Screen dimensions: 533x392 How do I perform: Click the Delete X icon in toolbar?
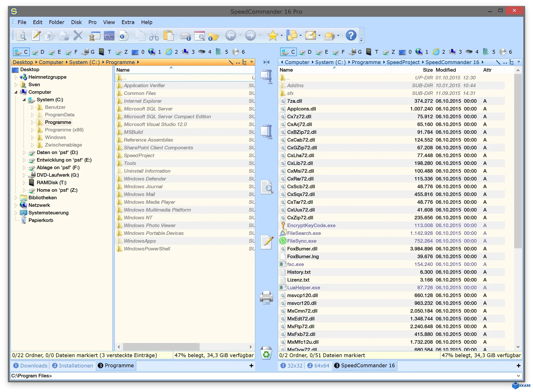pyautogui.click(x=78, y=36)
